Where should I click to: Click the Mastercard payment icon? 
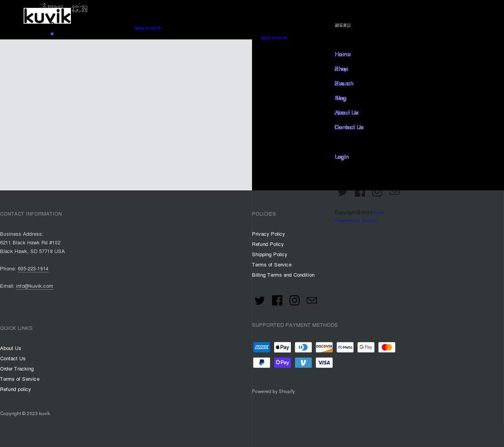tap(387, 347)
